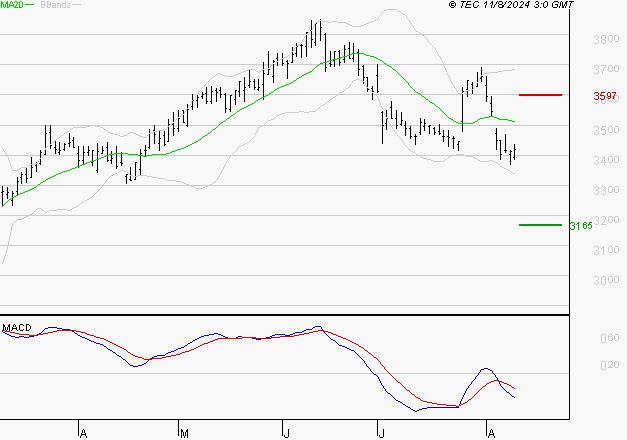This screenshot has height=440, width=627.
Task: Click the green 3165 support label
Action: tap(581, 226)
